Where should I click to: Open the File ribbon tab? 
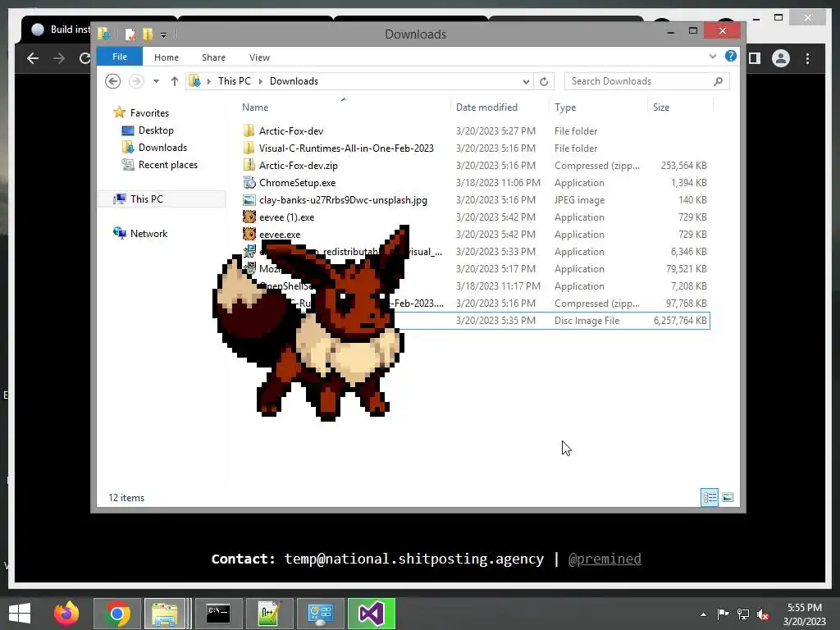(x=120, y=57)
